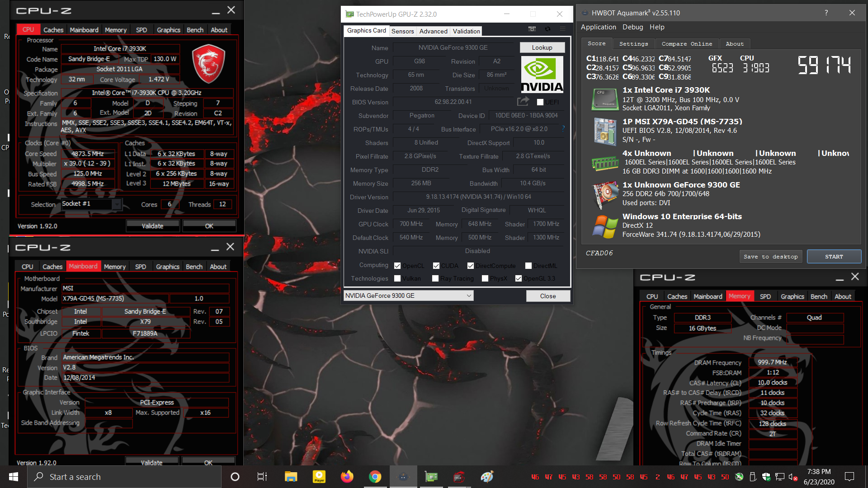
Task: Click the 4873.5 MHz Core Speed value
Action: tap(88, 154)
